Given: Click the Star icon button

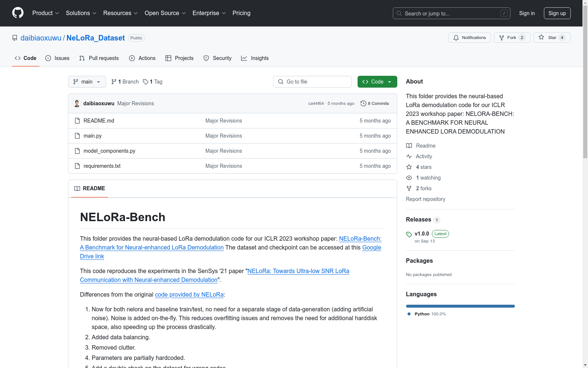Looking at the screenshot, I should click(x=541, y=38).
